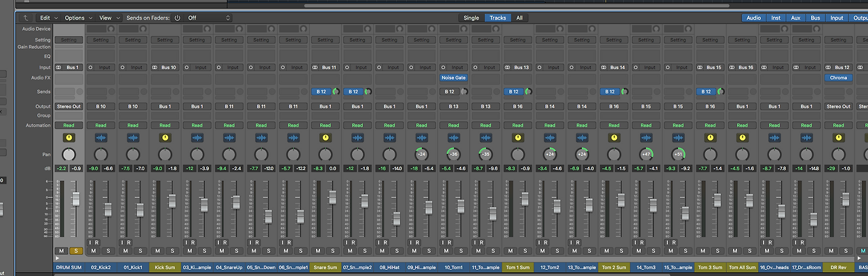Toggle the Aux channel filter
The height and width of the screenshot is (276, 868).
(795, 18)
